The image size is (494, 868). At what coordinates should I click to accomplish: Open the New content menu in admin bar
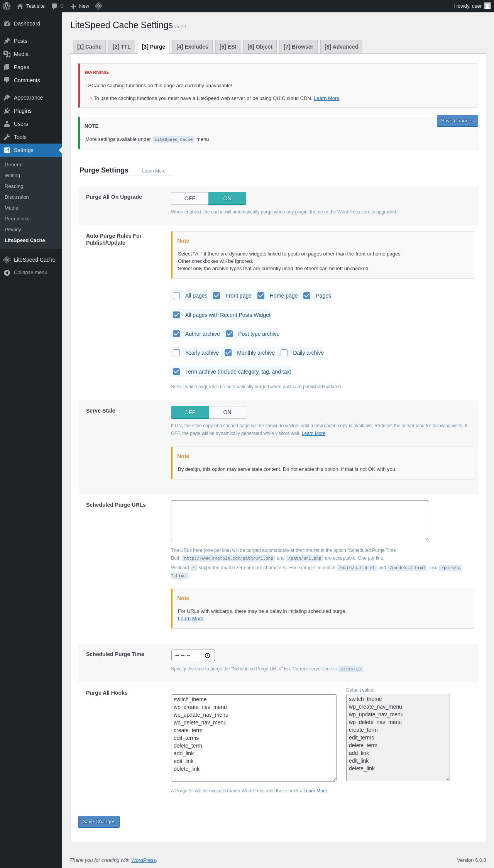point(80,6)
